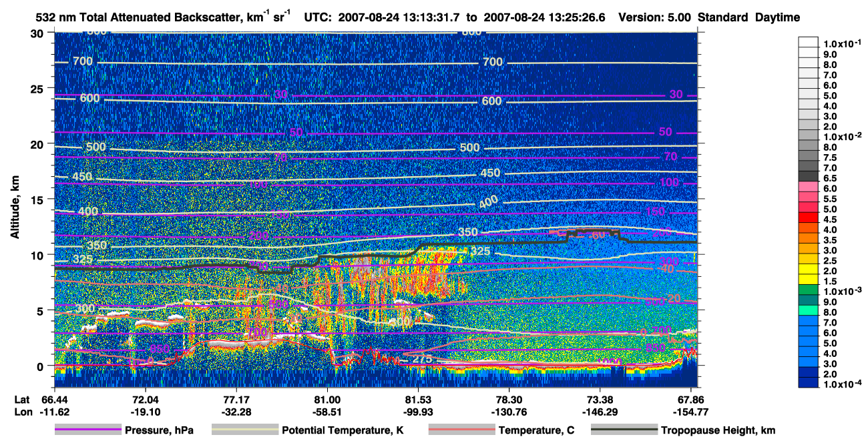Click latitude value '81.00'

click(327, 400)
